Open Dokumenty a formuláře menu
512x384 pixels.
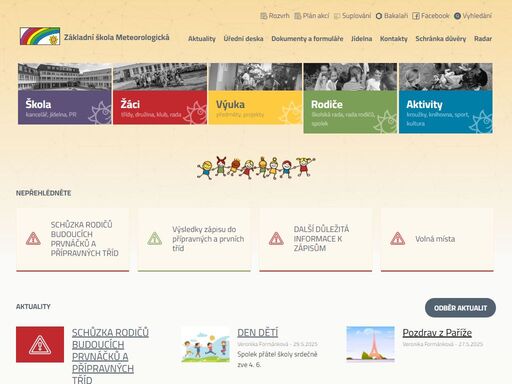click(307, 39)
